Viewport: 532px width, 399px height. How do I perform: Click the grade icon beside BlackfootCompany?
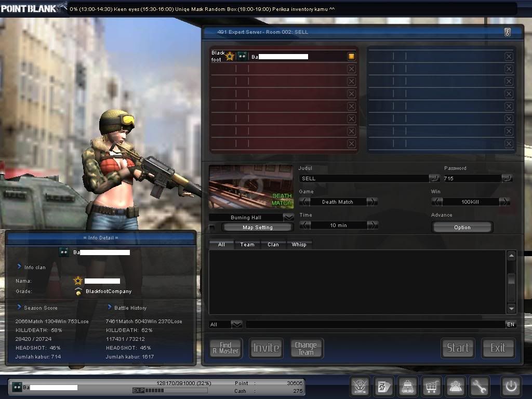click(x=78, y=291)
